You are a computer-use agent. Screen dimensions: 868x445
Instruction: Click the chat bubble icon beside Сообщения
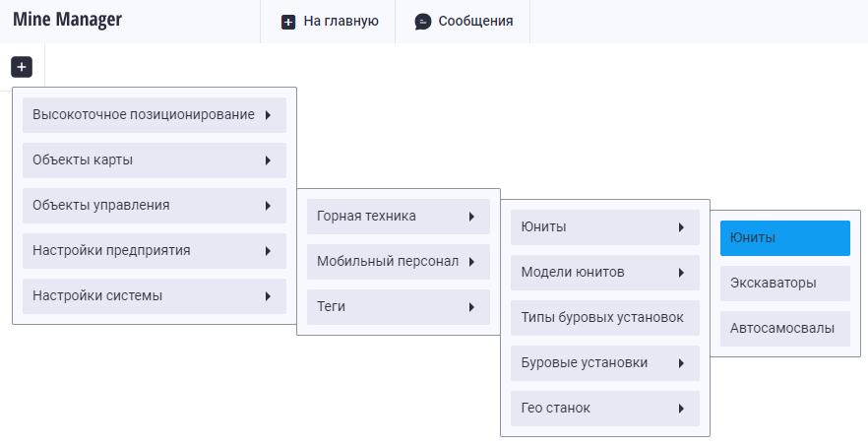(x=423, y=21)
